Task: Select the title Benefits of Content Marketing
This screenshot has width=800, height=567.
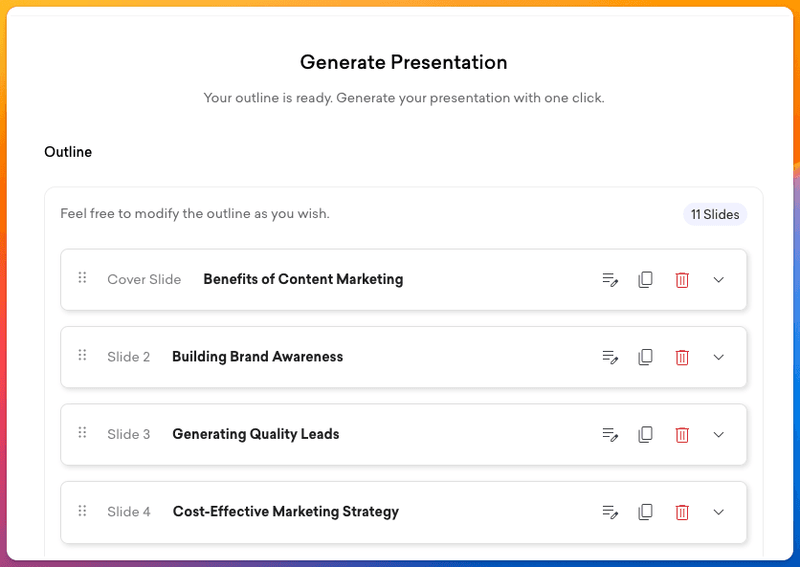Action: click(x=303, y=279)
